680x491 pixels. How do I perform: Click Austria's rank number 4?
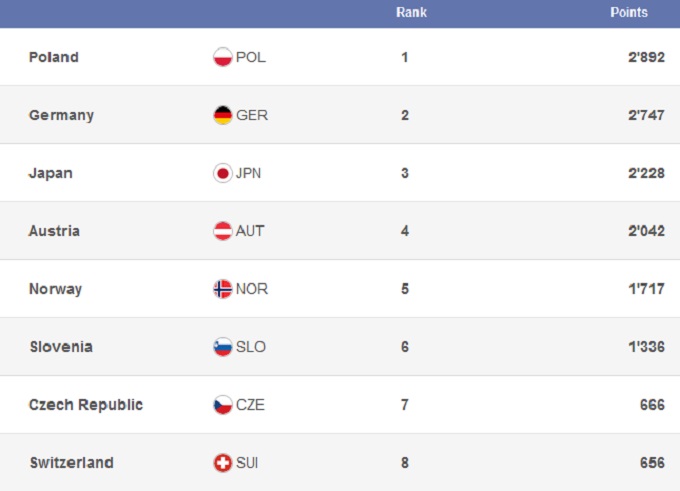pyautogui.click(x=405, y=231)
